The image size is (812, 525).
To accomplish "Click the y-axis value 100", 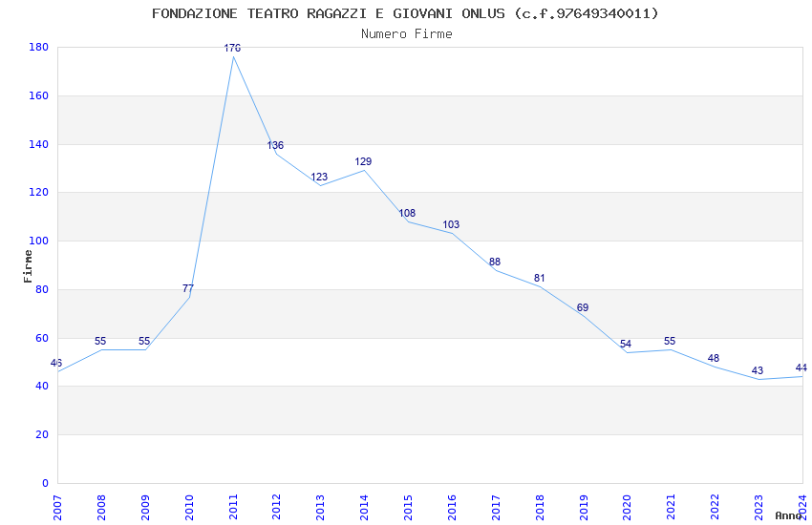I will point(39,241).
